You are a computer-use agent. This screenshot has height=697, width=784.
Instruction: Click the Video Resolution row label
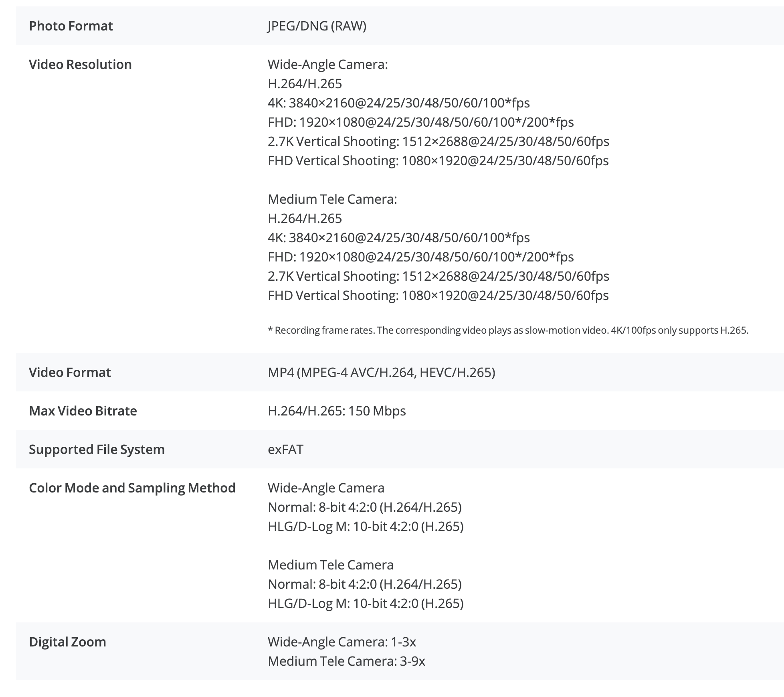pyautogui.click(x=80, y=65)
